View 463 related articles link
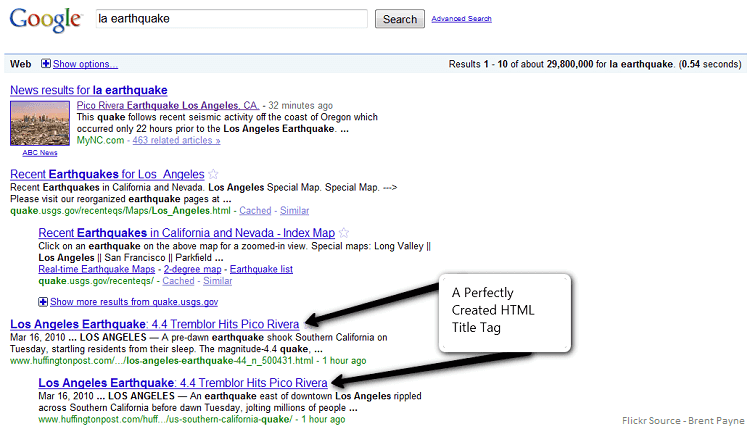This screenshot has width=750, height=429. click(x=176, y=141)
